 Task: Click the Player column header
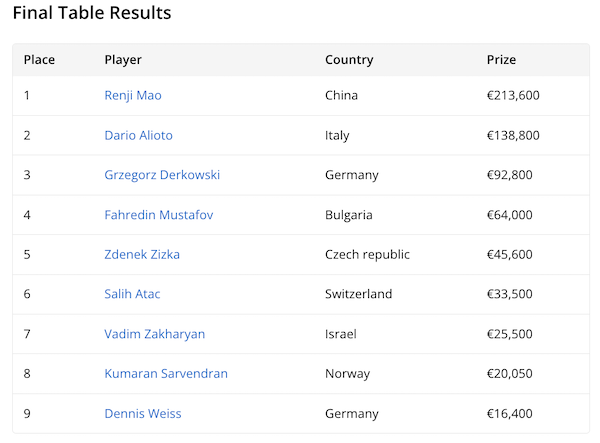123,60
